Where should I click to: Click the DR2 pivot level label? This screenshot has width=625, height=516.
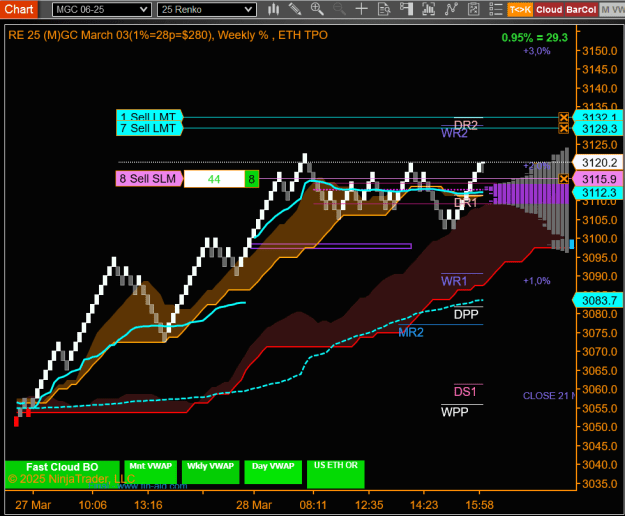coord(466,125)
